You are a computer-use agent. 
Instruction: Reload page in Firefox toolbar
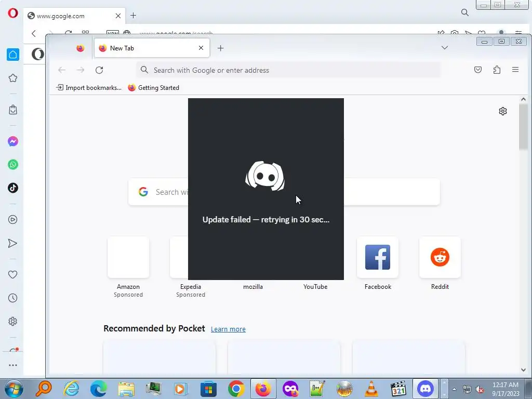(x=99, y=70)
